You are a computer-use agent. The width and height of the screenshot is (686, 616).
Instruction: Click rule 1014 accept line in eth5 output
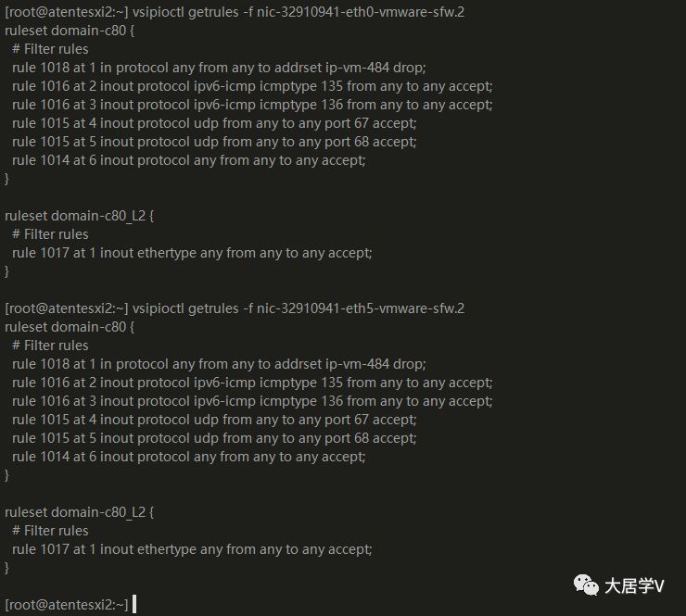pyautogui.click(x=188, y=457)
